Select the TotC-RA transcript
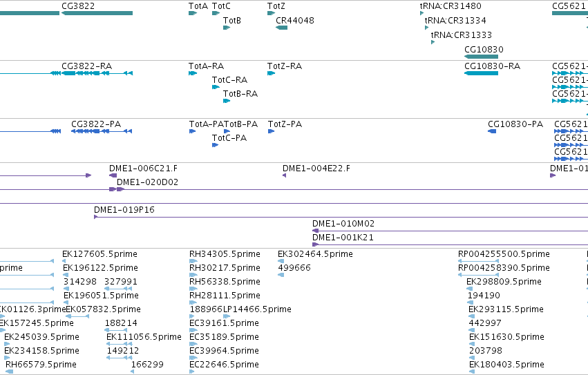588x375 pixels. pos(216,87)
